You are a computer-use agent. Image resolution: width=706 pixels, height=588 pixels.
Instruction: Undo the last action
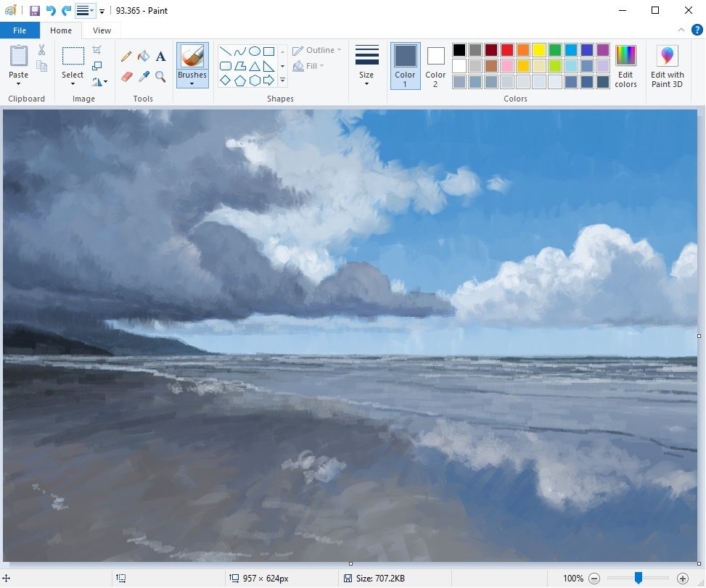pyautogui.click(x=51, y=10)
